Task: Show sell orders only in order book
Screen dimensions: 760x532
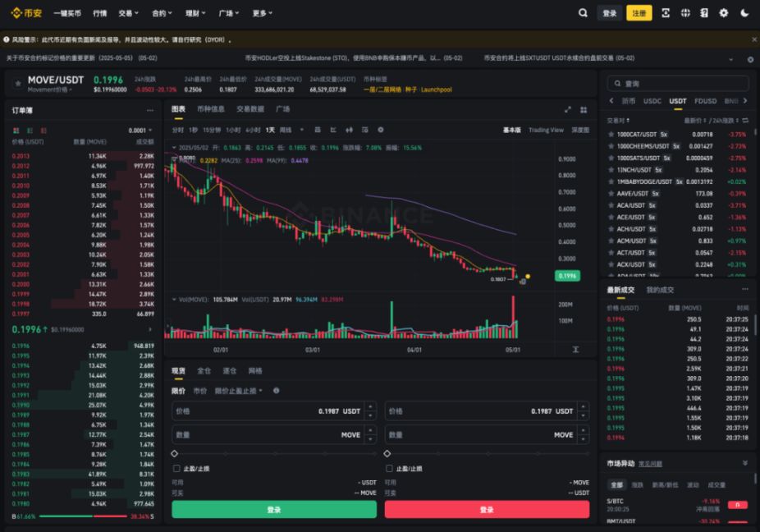Action: coord(43,131)
